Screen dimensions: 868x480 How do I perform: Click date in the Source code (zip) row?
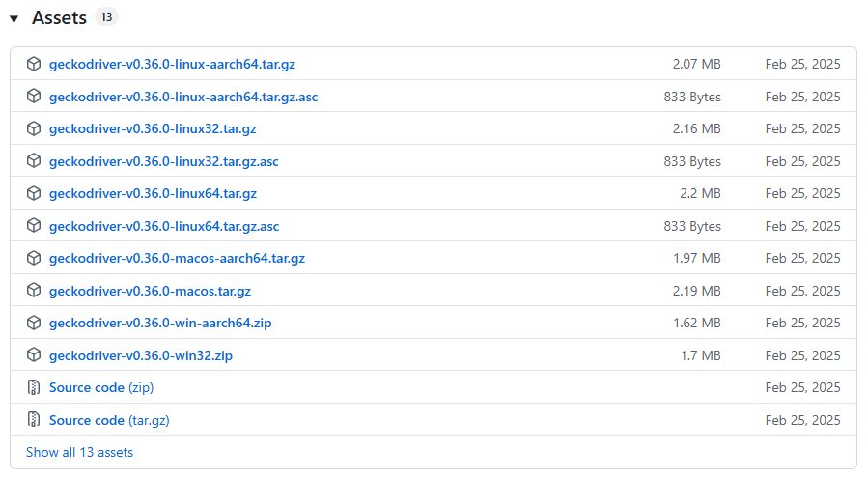point(802,387)
